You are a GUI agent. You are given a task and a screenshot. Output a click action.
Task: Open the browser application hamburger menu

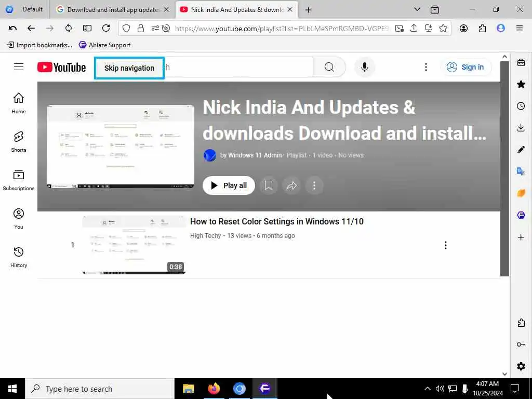pos(519,28)
